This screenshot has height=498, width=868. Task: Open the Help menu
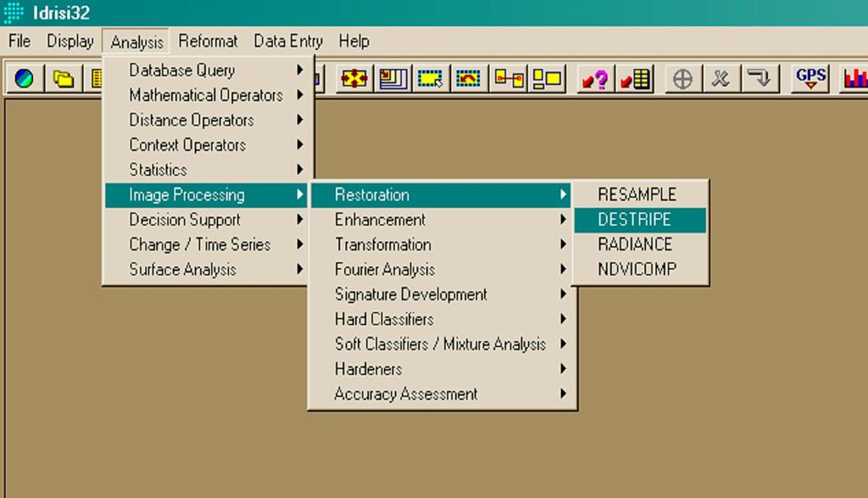(353, 41)
